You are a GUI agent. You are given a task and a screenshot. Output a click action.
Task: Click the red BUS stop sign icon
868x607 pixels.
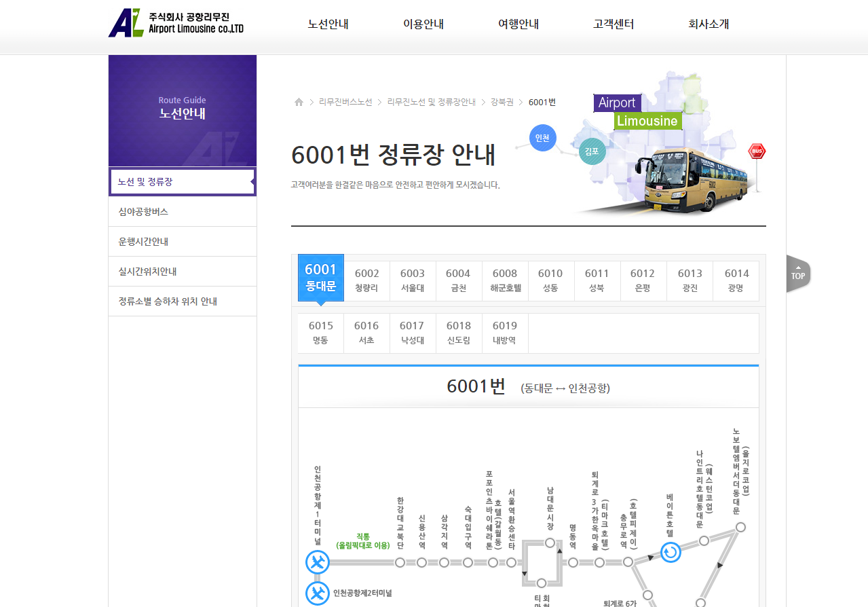tap(757, 151)
